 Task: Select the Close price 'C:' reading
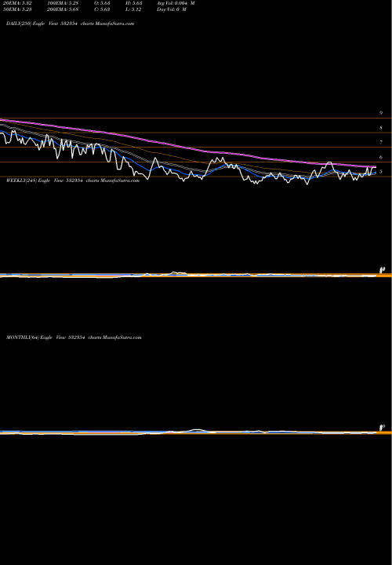[x=102, y=9]
